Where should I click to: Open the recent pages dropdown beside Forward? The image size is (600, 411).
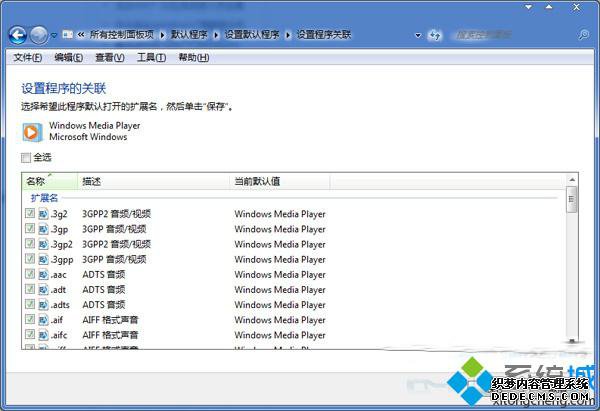pos(54,36)
